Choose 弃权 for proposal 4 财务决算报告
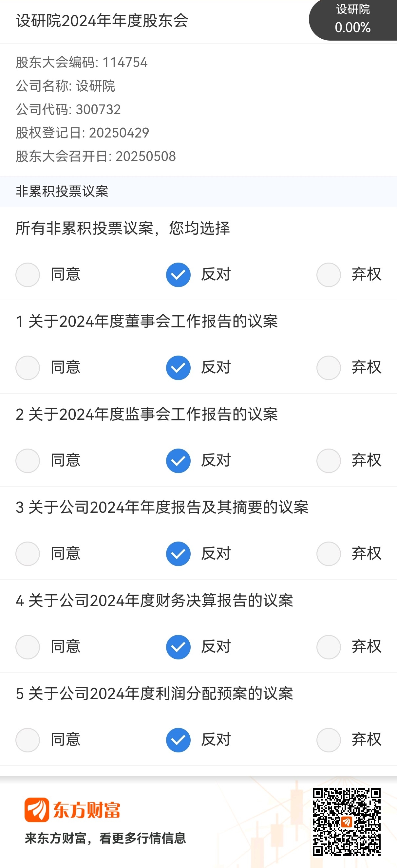 pos(329,647)
